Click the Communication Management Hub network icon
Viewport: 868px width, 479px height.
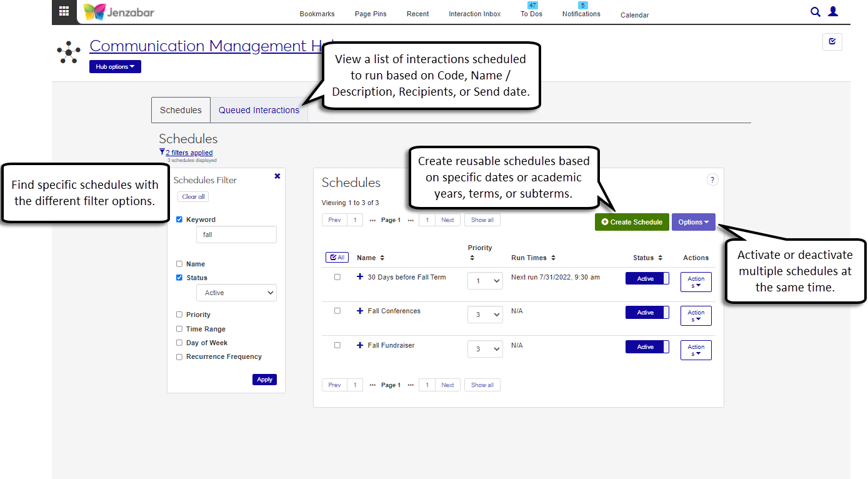[69, 53]
